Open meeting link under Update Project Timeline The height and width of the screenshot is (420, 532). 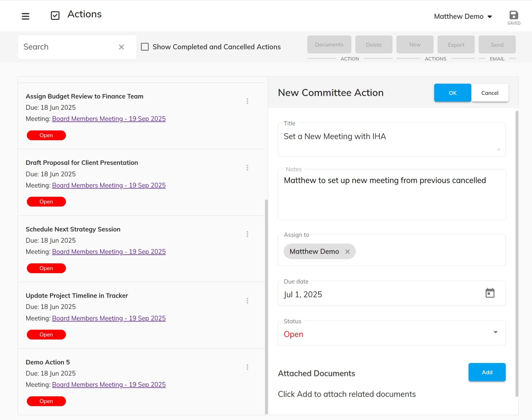click(109, 318)
